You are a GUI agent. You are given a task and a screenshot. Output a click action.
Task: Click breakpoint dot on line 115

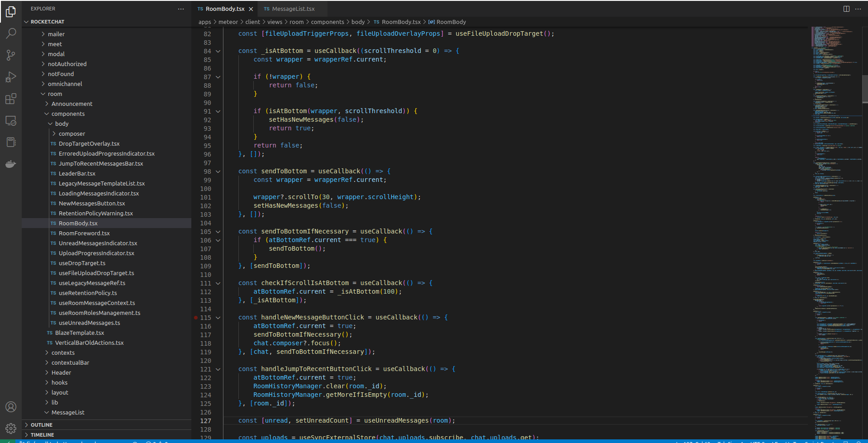(196, 318)
